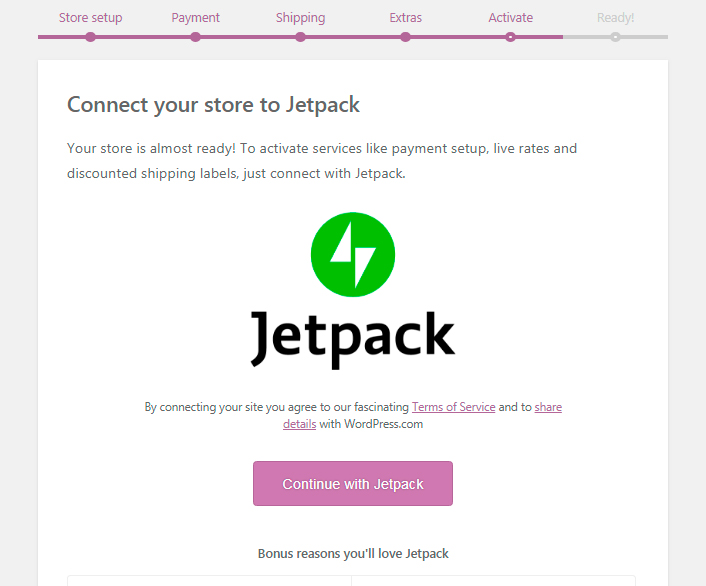This screenshot has width=706, height=586.
Task: Open the Terms of Service link
Action: [453, 407]
